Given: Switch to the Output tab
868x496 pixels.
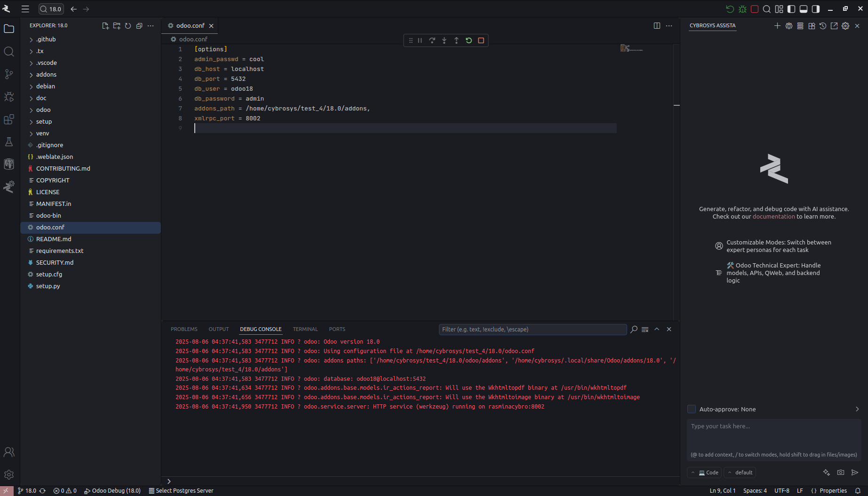Looking at the screenshot, I should point(219,329).
